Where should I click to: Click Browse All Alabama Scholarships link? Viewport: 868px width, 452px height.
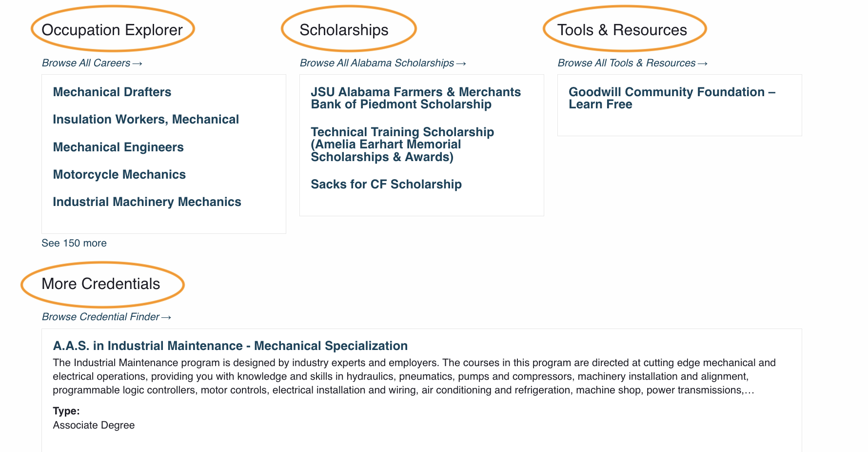pos(383,63)
